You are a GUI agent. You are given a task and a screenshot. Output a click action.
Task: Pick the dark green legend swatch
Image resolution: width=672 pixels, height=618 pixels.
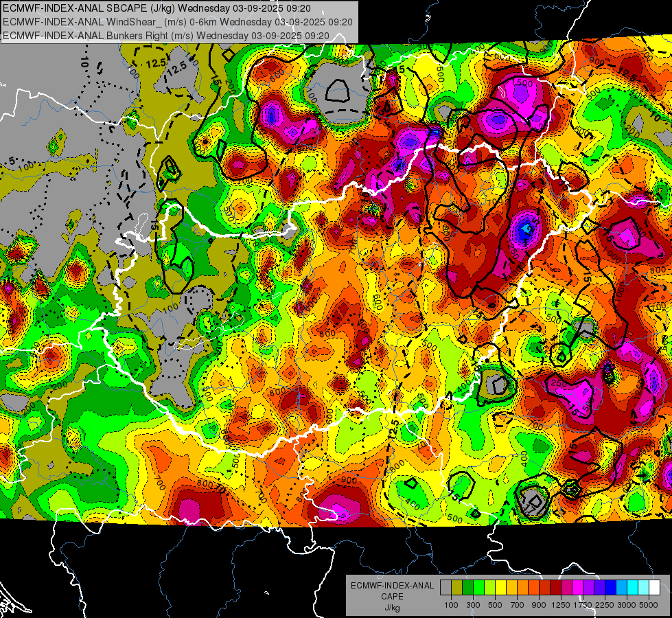coord(468,588)
